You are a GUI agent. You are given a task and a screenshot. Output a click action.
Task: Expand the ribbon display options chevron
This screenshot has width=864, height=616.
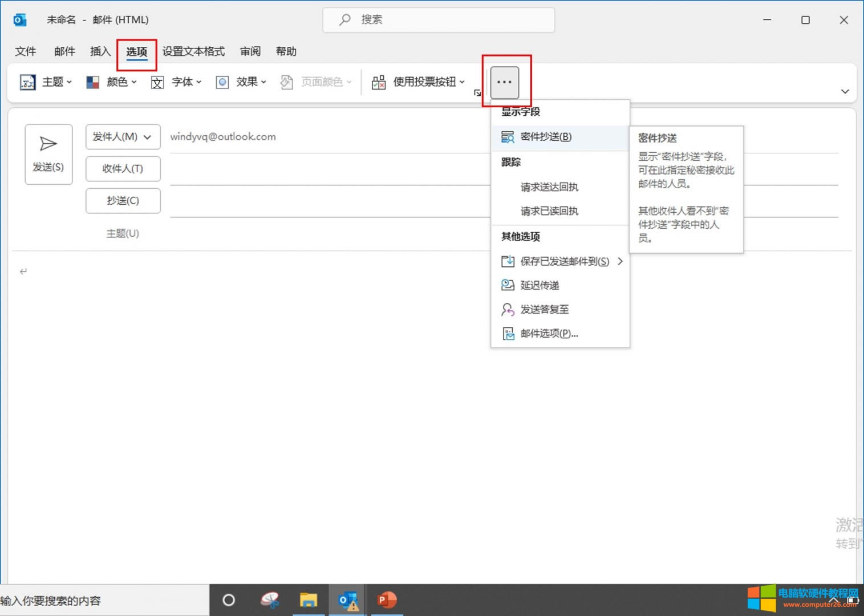pyautogui.click(x=845, y=91)
